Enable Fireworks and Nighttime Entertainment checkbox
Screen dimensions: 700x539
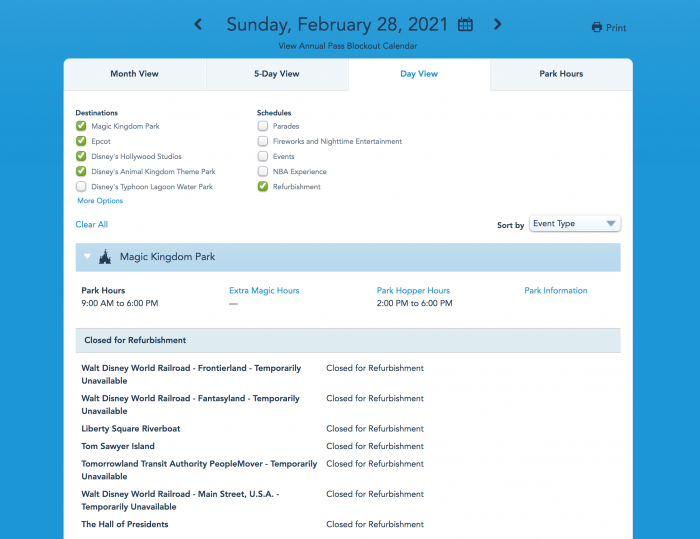(x=263, y=141)
